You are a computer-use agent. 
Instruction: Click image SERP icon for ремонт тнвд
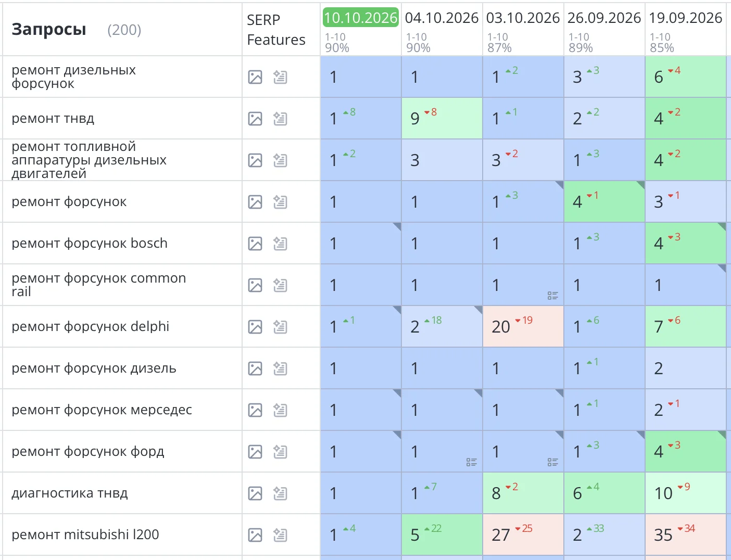[x=255, y=119]
